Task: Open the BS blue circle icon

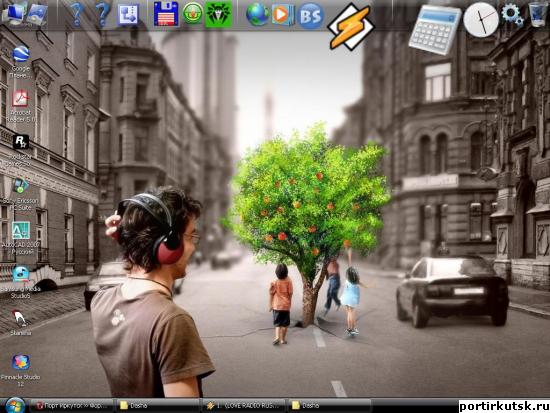Action: click(310, 15)
